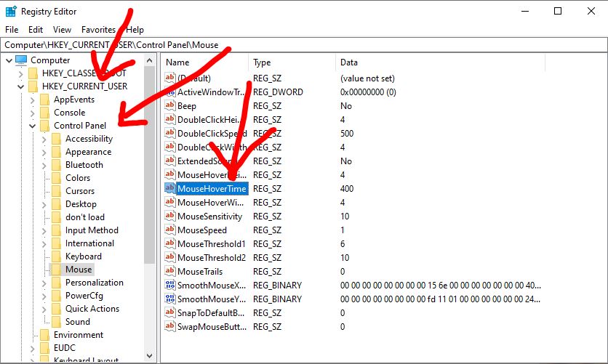The height and width of the screenshot is (364, 608).
Task: Click the MouseThreshold1 string icon
Action: coord(170,243)
